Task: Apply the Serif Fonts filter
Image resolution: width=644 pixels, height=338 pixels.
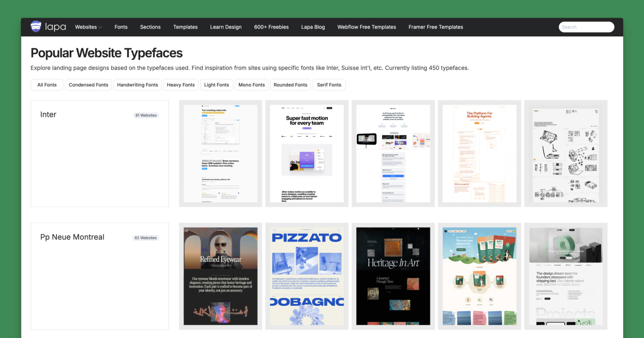Action: point(329,84)
